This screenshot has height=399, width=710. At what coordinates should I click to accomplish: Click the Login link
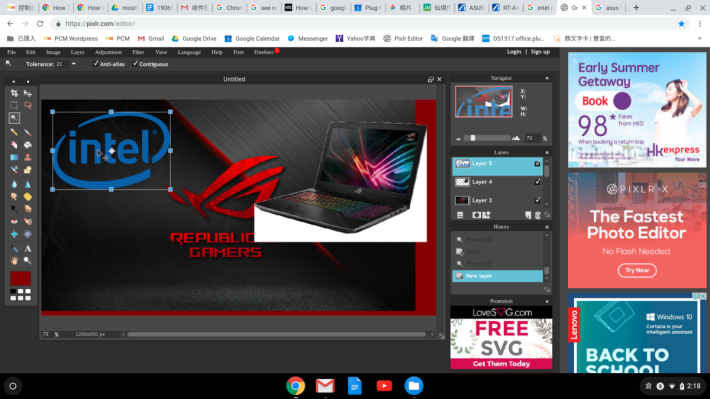514,52
